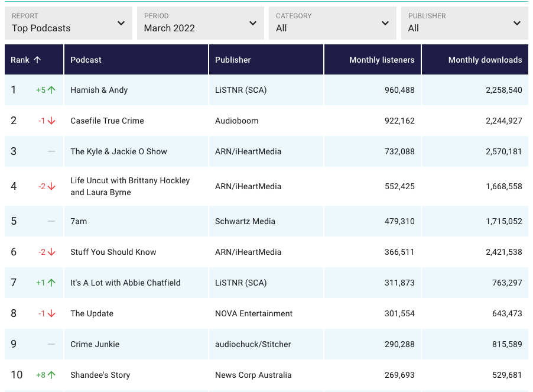Click the 763,297 monthly downloads value
The image size is (533, 392).
(x=507, y=283)
